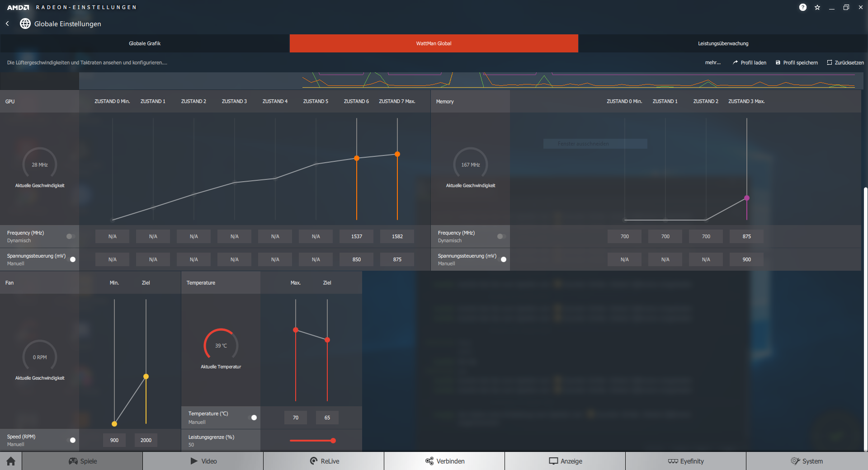Open the ReLive section
Viewport: 868px width, 470px height.
pos(324,461)
